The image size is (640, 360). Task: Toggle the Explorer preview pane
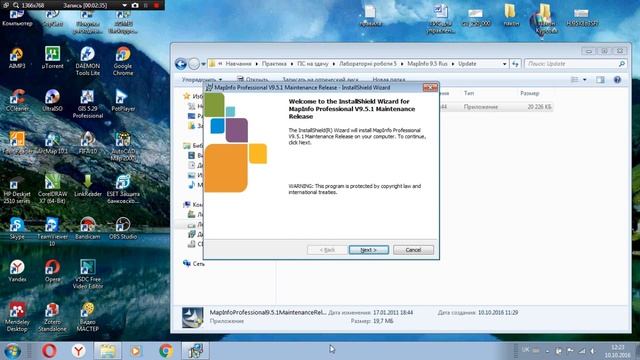[600, 80]
